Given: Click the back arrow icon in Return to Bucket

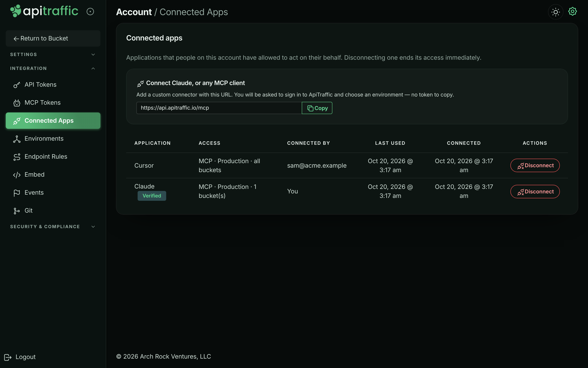Looking at the screenshot, I should click(x=16, y=39).
